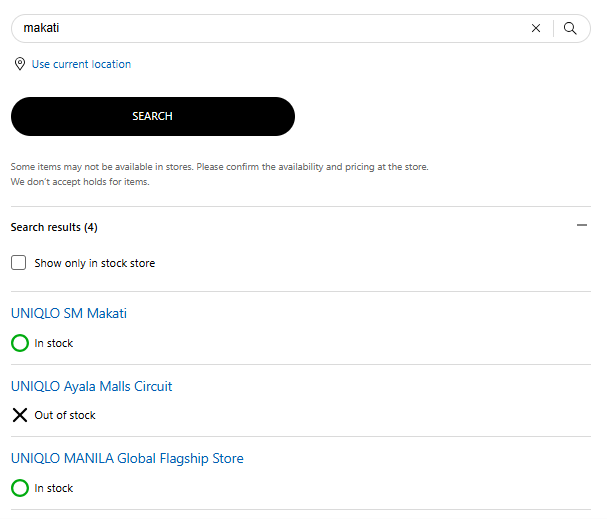The image size is (607, 519).
Task: Open UNIQLO Ayala Malls Circuit link
Action: [91, 386]
